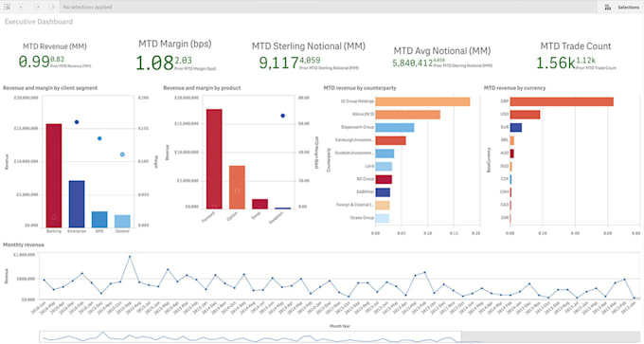Click the MTD Trade Count value 1.56k
This screenshot has width=644, height=344.
point(555,63)
